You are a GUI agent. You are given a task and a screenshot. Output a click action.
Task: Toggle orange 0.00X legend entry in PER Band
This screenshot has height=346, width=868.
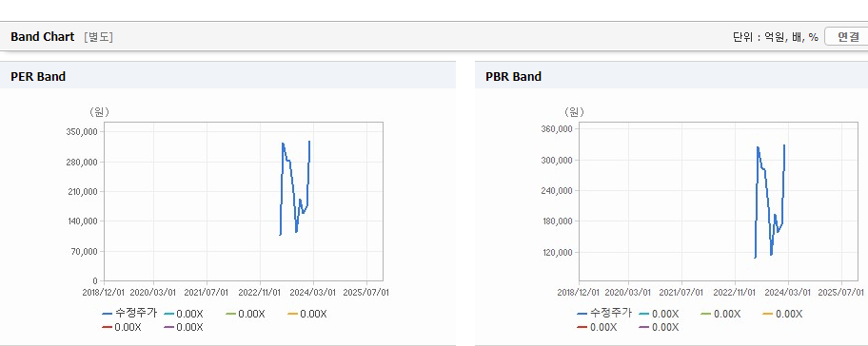coord(307,314)
